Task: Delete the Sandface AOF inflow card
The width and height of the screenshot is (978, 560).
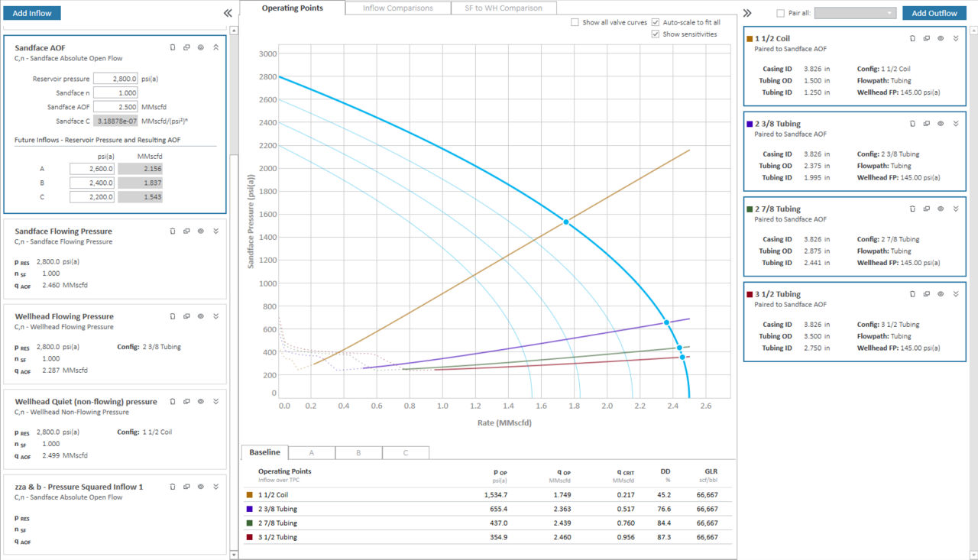Action: coord(173,47)
